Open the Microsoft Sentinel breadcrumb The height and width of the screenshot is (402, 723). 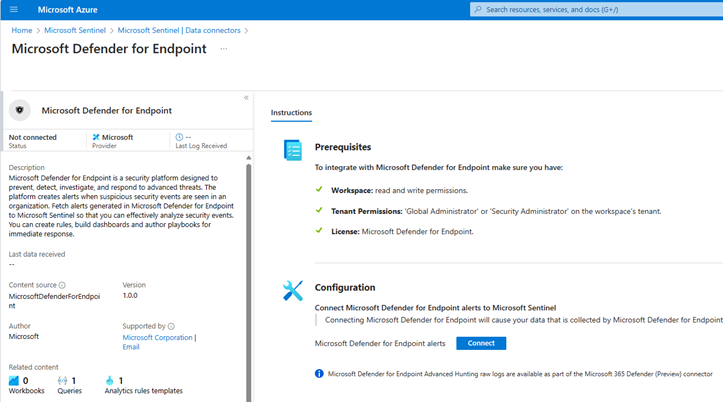pyautogui.click(x=75, y=30)
